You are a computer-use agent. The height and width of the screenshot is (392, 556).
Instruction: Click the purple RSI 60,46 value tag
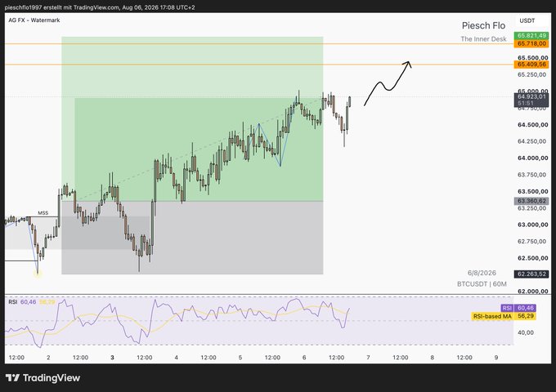pos(518,308)
